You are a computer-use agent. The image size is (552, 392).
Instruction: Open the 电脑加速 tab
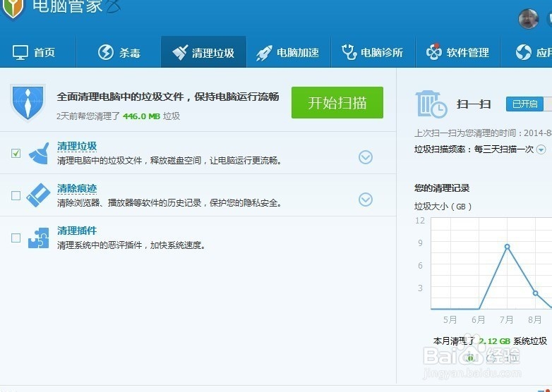(x=288, y=52)
